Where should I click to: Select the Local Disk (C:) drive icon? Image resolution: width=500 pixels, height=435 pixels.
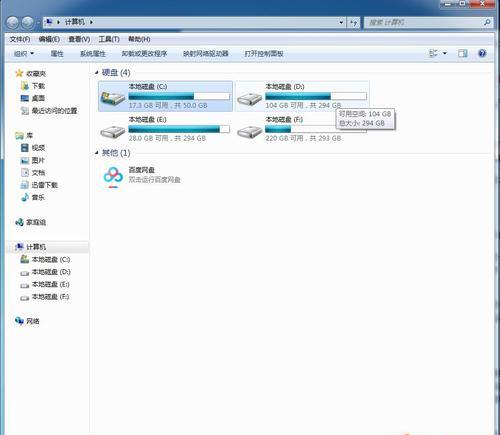point(113,98)
